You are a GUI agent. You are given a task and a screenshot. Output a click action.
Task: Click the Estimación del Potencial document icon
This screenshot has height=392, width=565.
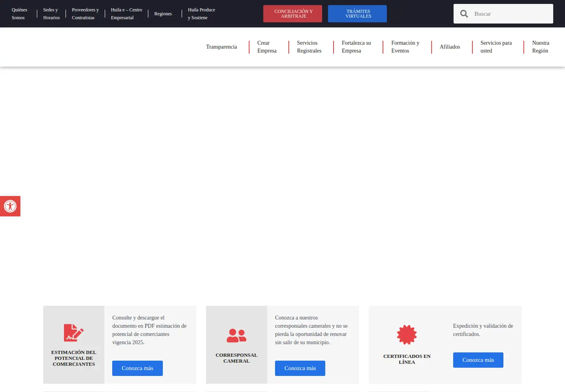(x=74, y=333)
